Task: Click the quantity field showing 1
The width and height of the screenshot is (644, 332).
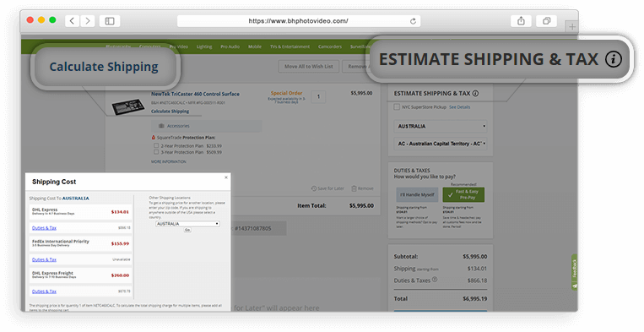Action: pyautogui.click(x=318, y=97)
